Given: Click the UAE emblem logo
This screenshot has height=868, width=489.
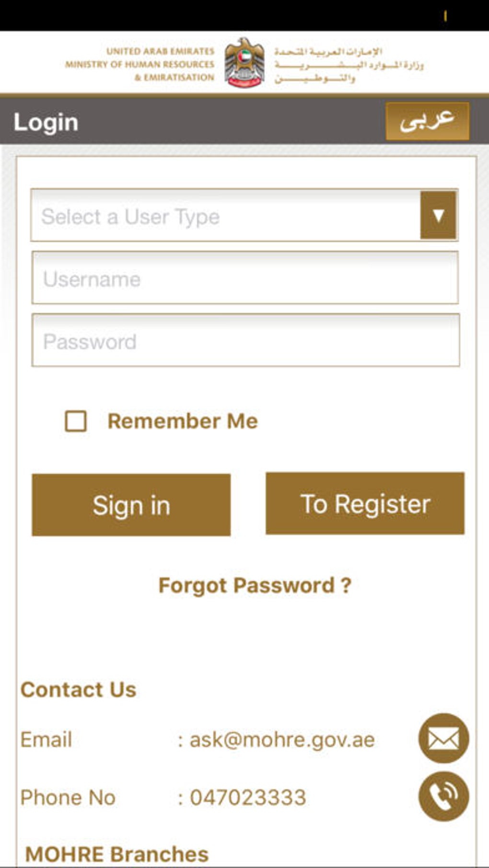Looking at the screenshot, I should click(244, 63).
